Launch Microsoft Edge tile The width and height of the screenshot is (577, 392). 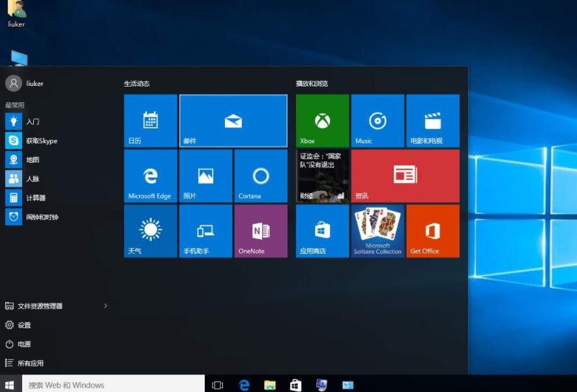(150, 176)
